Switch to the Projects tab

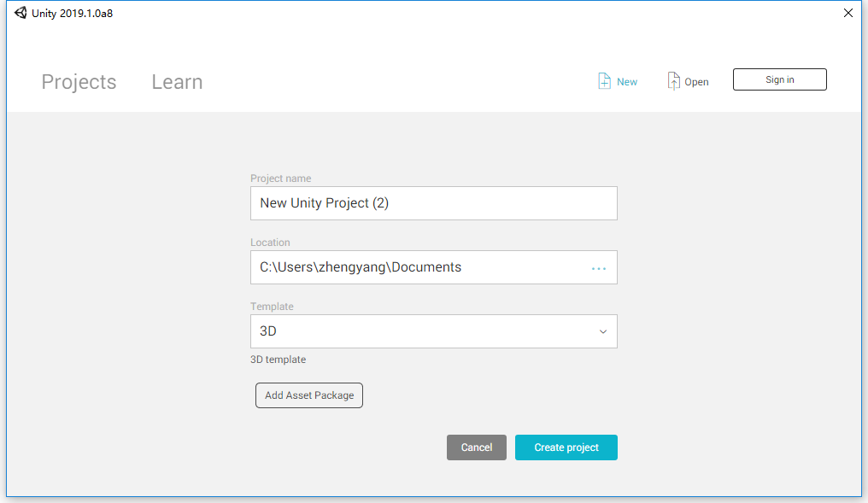79,82
